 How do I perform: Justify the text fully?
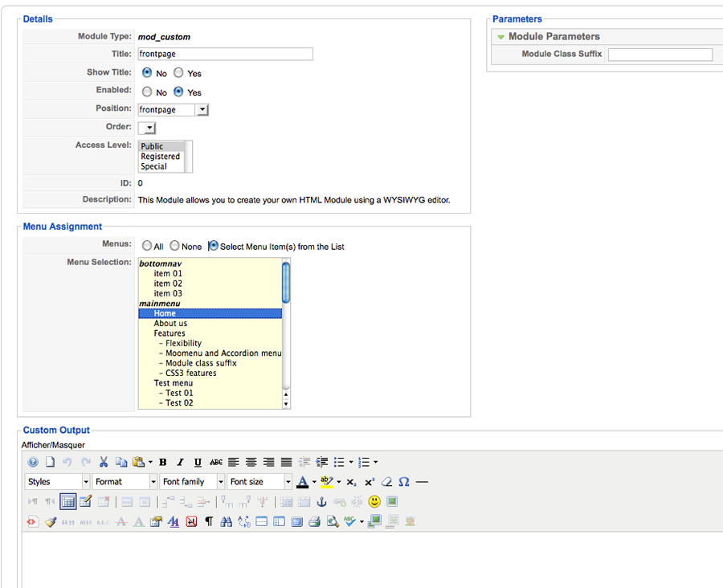coord(286,462)
